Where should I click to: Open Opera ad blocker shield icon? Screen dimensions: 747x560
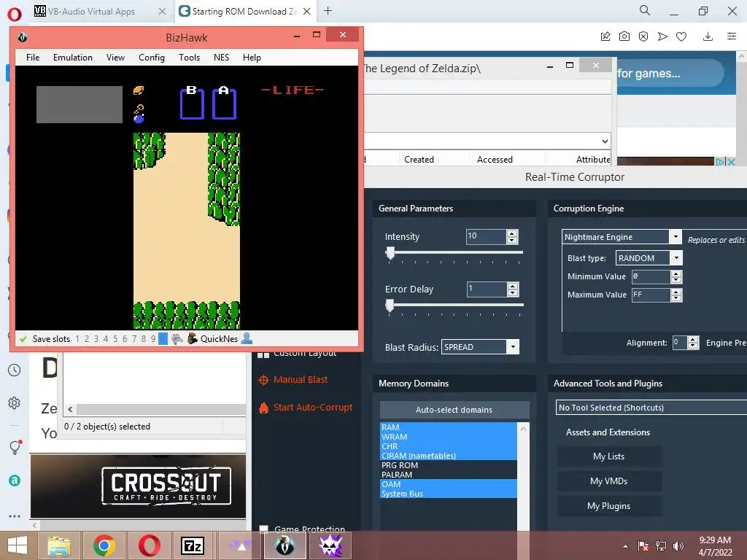pos(643,36)
